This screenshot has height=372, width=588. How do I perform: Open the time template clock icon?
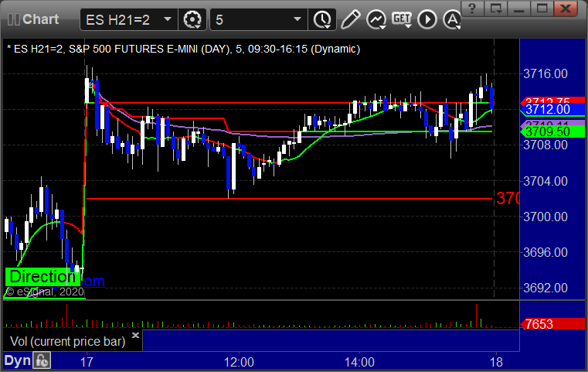point(322,19)
